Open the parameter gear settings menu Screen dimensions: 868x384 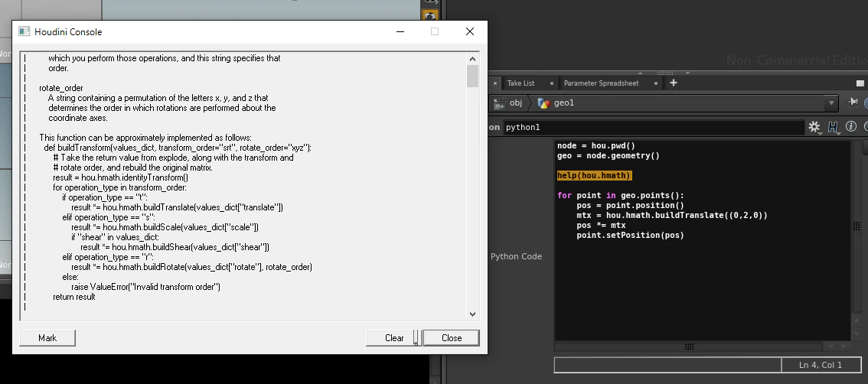[x=814, y=127]
